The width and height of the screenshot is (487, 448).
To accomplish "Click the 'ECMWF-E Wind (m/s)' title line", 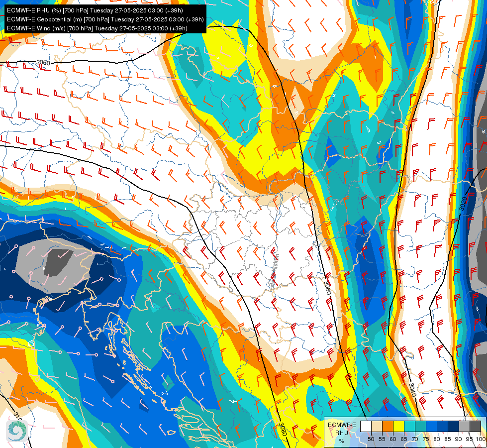I will [97, 28].
